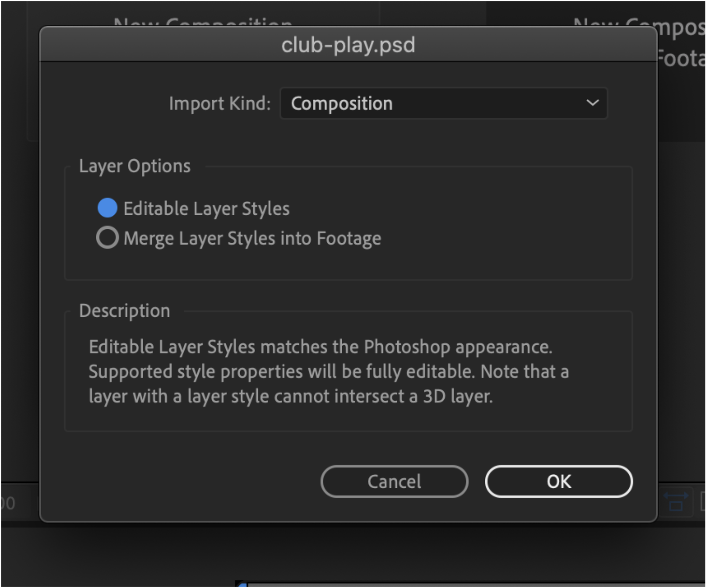This screenshot has height=588, width=708.
Task: Click the Merge Layer Styles into Footage label
Action: (x=252, y=238)
